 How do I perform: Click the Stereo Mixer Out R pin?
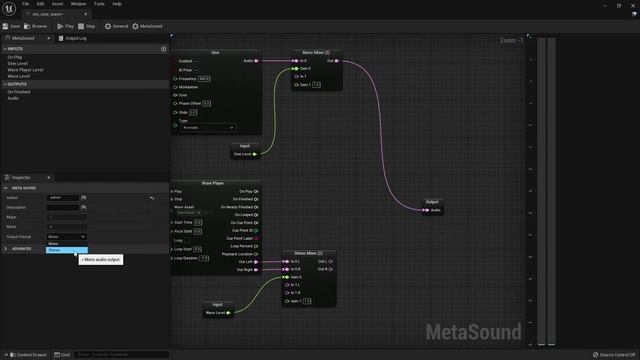pos(331,269)
